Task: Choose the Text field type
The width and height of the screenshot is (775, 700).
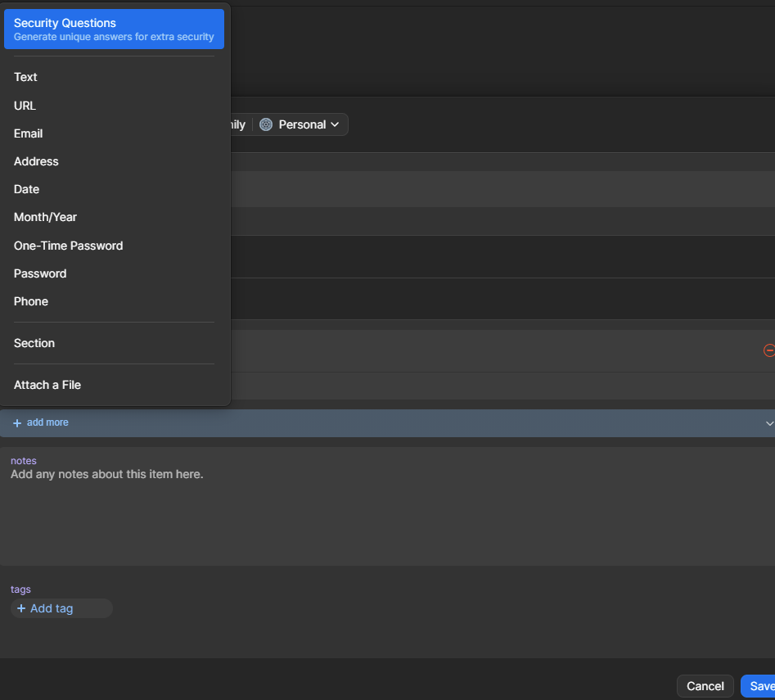Action: pos(26,77)
